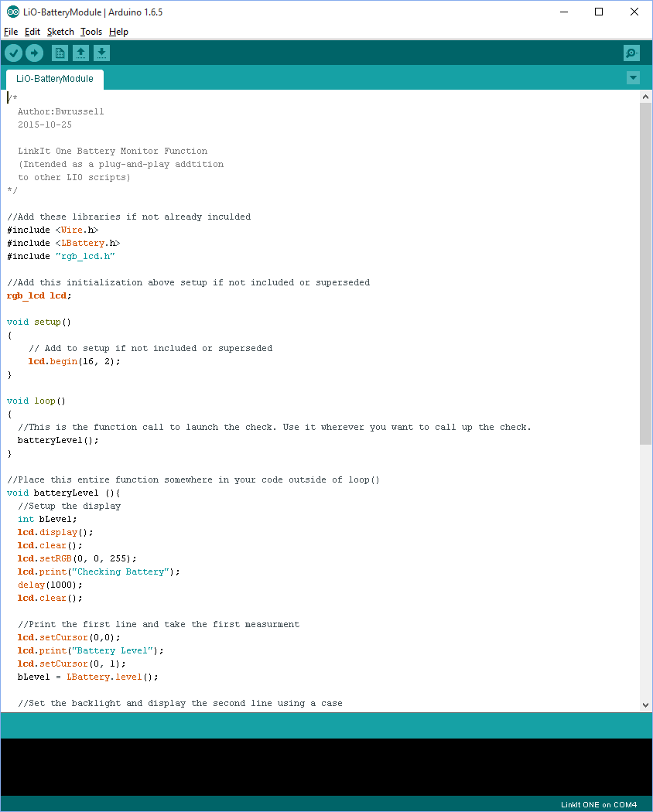Click the 'LinkIt ONE on COM4' status text

coord(599,805)
